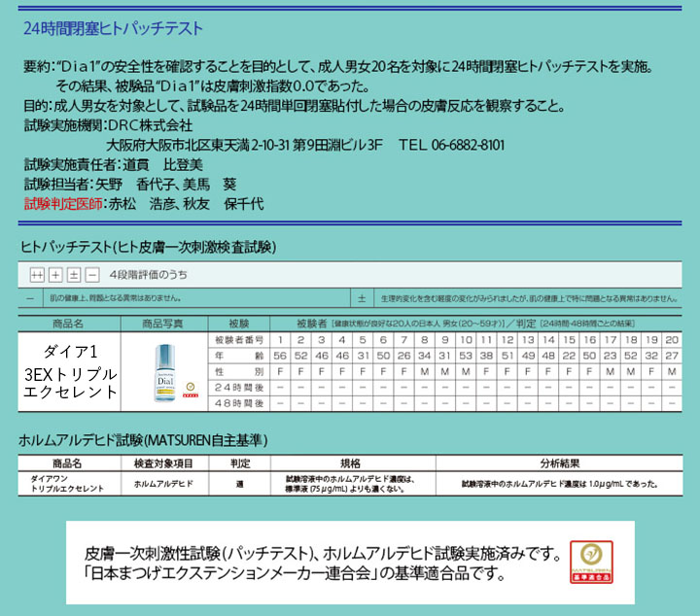The height and width of the screenshot is (616, 700).
Task: Click the product name ダイア1 3EXトリプルエクセレント
Action: [70, 371]
